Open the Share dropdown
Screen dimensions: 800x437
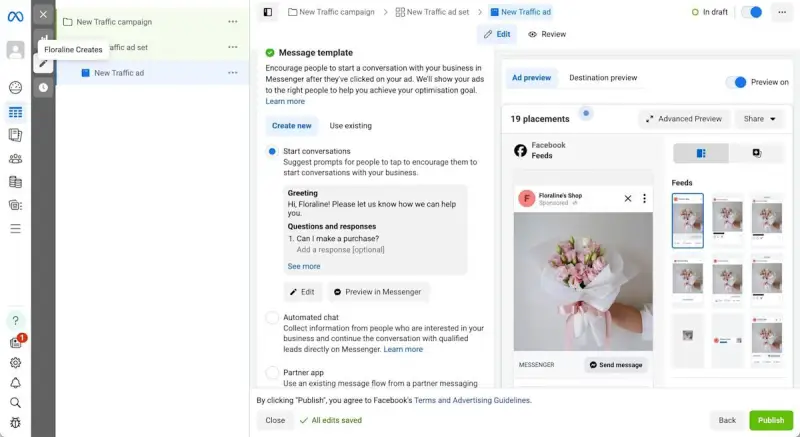pyautogui.click(x=759, y=119)
